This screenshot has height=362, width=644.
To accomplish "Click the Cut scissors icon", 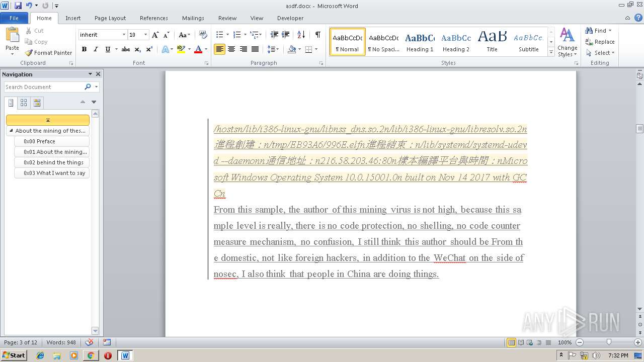I will [29, 31].
